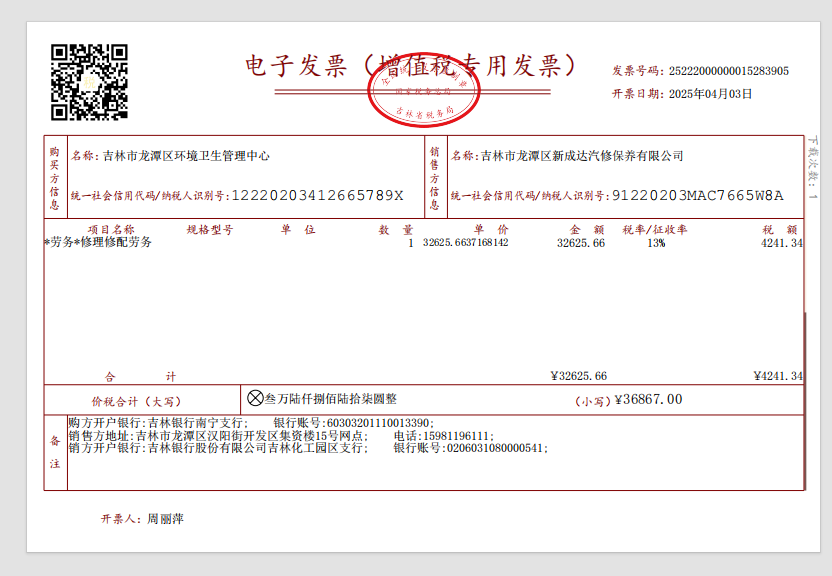
Task: Click the circled X symbol before 叁万
Action: pyautogui.click(x=255, y=398)
